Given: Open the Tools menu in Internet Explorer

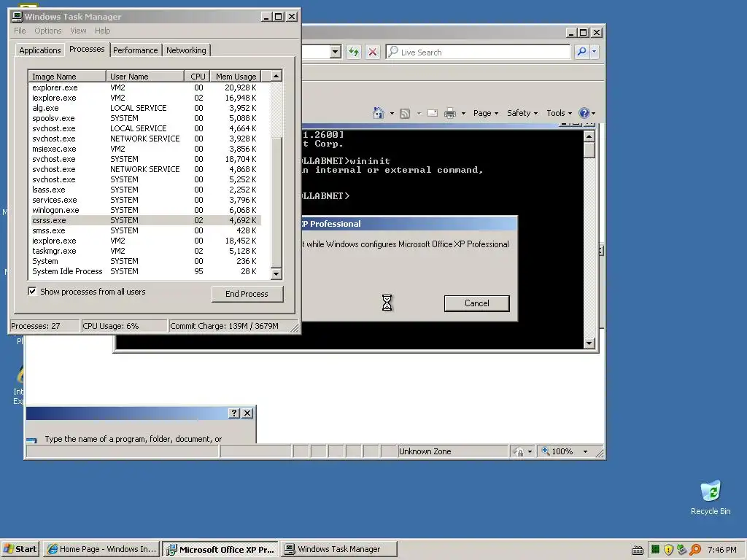Looking at the screenshot, I should coord(559,113).
